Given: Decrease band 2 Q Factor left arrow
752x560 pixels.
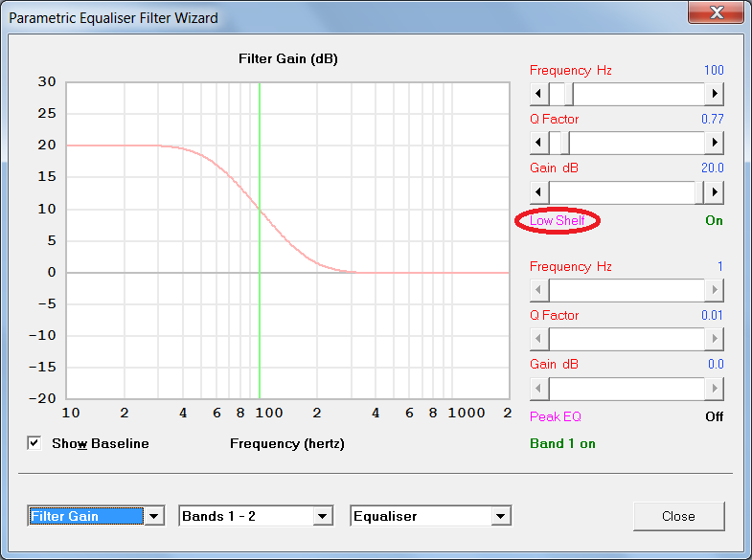Looking at the screenshot, I should coord(539,339).
